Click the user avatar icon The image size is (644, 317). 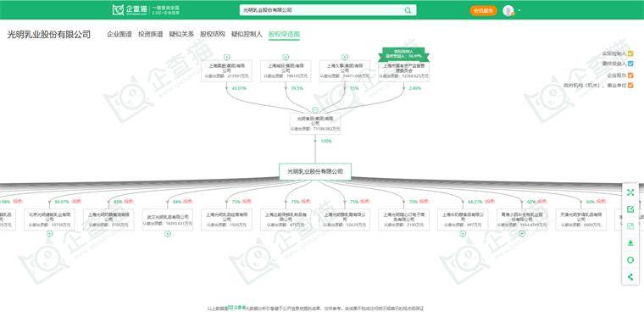pyautogui.click(x=508, y=10)
